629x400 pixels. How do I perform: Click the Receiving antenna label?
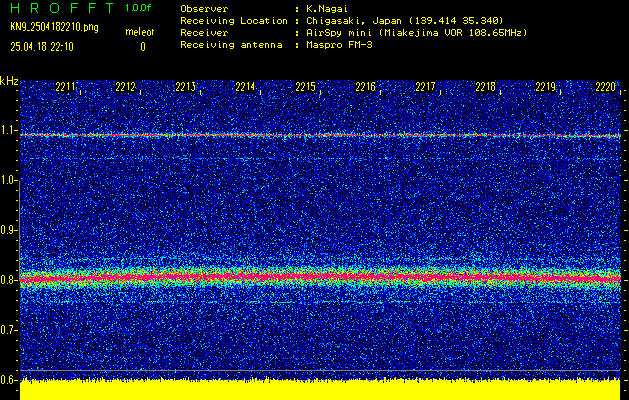[231, 45]
